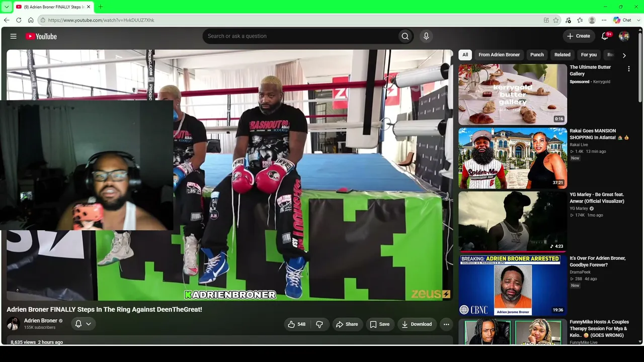Show more filter chips with the arrow
Image resolution: width=644 pixels, height=362 pixels.
coord(624,55)
